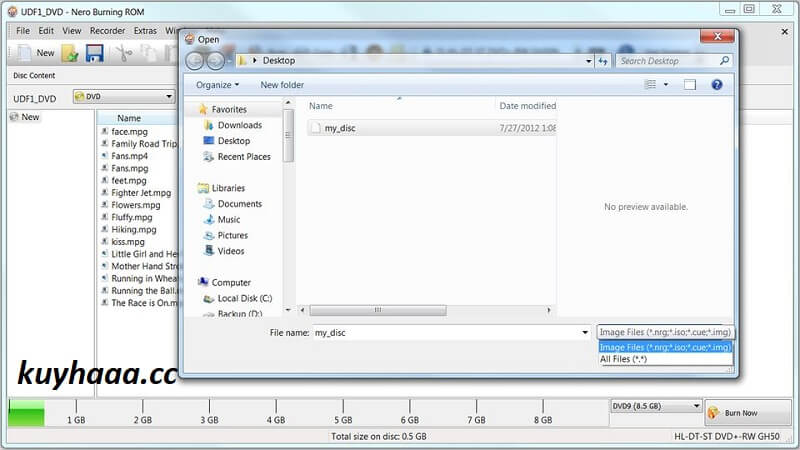Refresh the Desktop address bar location

(603, 61)
